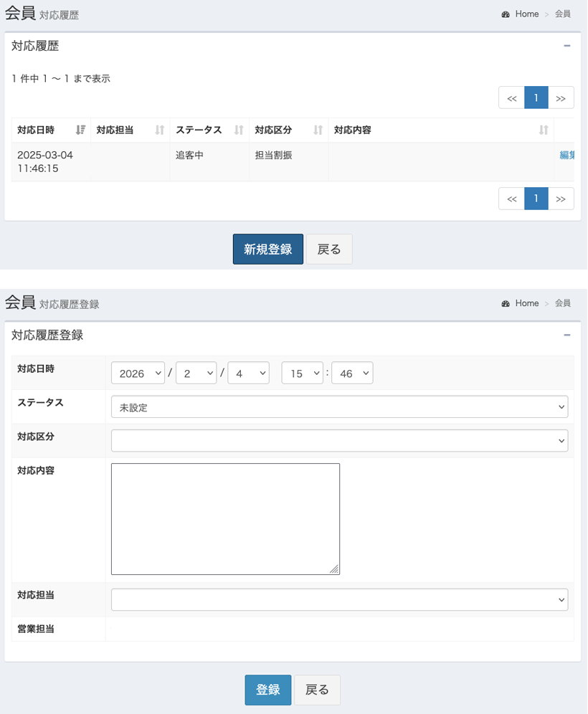Screen dimensions: 588x714
Task: Sort table by 対応内容 sort icon
Action: (544, 130)
